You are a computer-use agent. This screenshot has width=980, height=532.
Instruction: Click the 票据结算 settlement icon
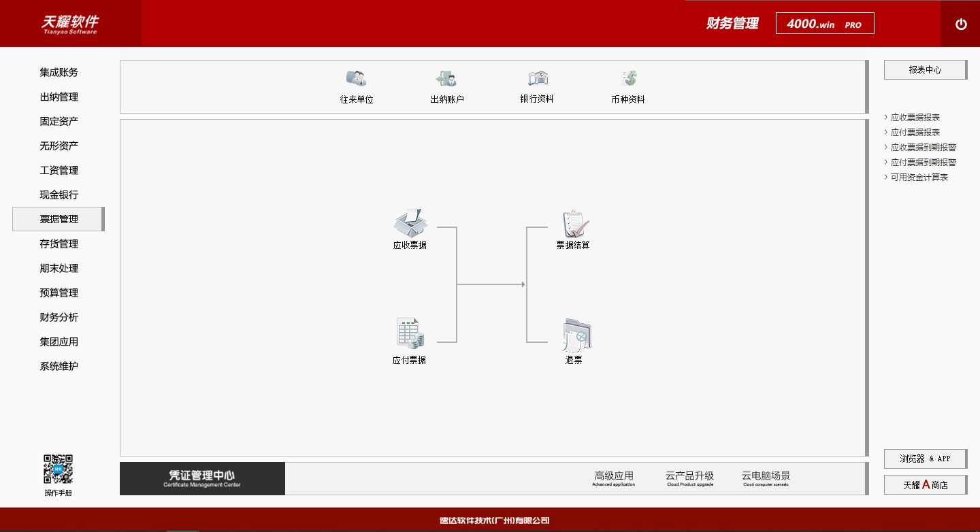tap(574, 224)
